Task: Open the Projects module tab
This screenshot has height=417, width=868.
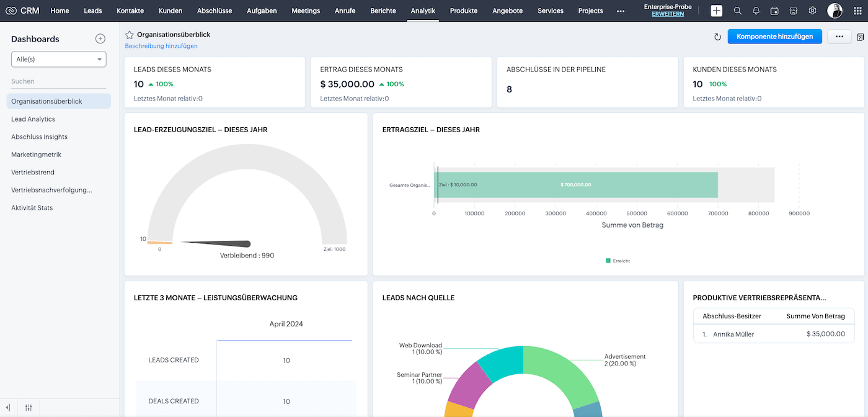Action: point(590,11)
